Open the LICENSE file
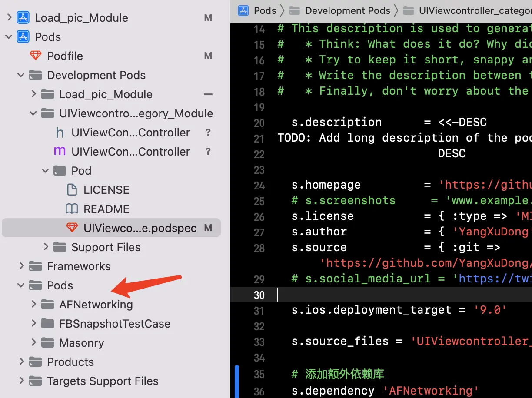 [106, 190]
